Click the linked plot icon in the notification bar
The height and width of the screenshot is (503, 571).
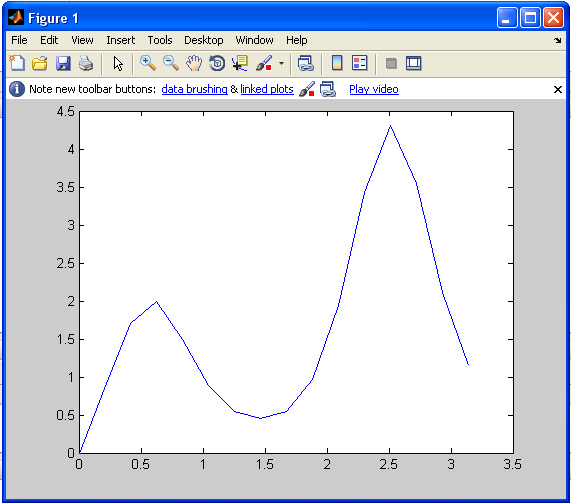click(328, 89)
